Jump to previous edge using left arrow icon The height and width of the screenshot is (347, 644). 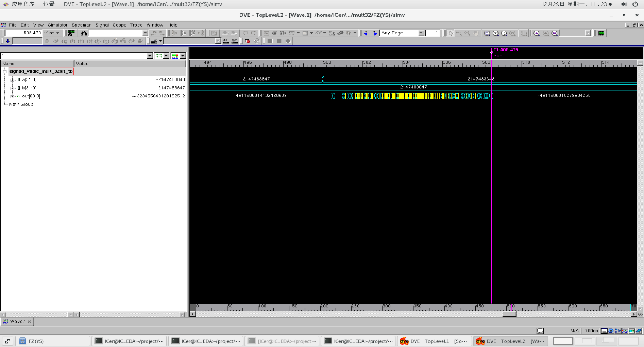[366, 33]
